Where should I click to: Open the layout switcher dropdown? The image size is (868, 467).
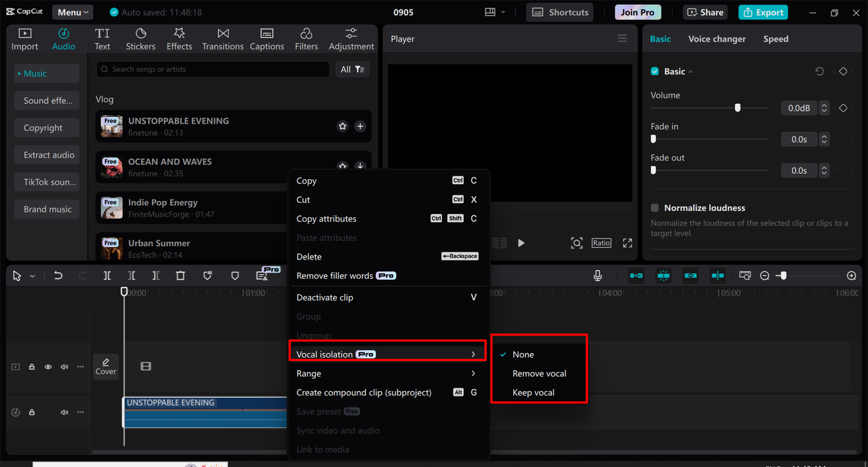(x=496, y=12)
